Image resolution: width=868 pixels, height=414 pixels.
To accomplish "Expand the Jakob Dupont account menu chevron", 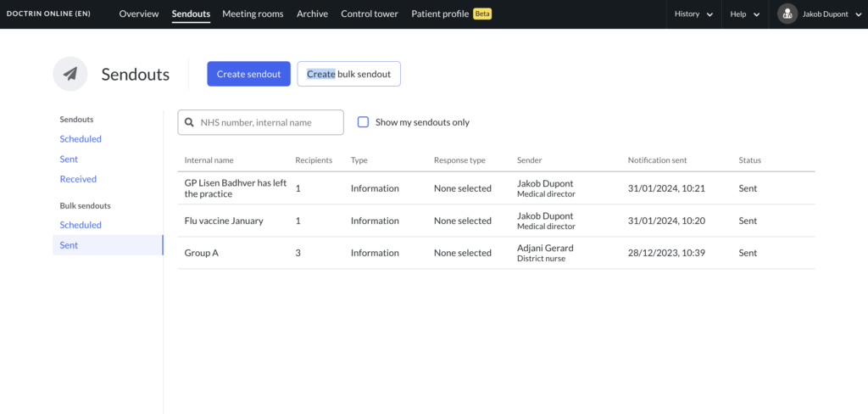I will (859, 15).
